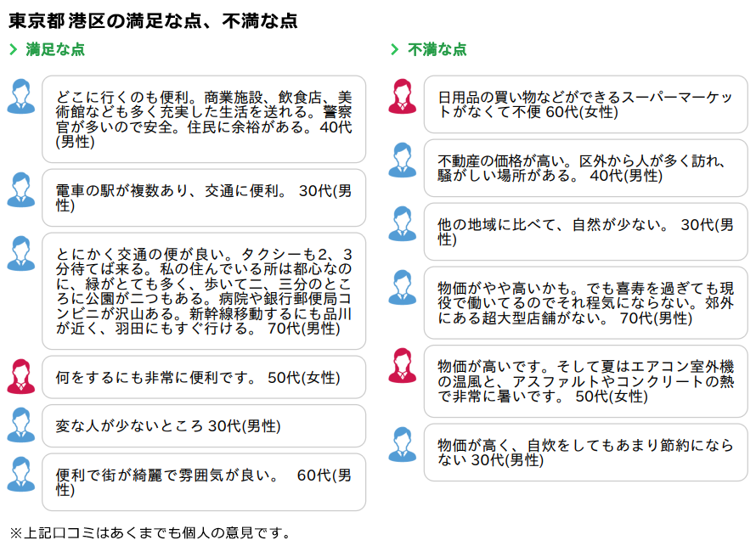Click male avatar beside 電車の駅が複数あり review

[x=20, y=189]
